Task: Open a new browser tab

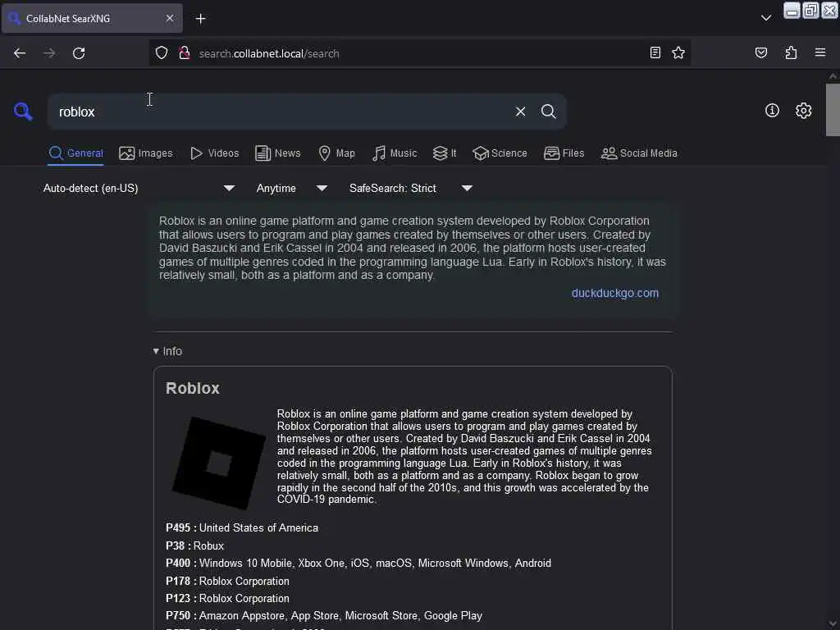Action: 200,19
